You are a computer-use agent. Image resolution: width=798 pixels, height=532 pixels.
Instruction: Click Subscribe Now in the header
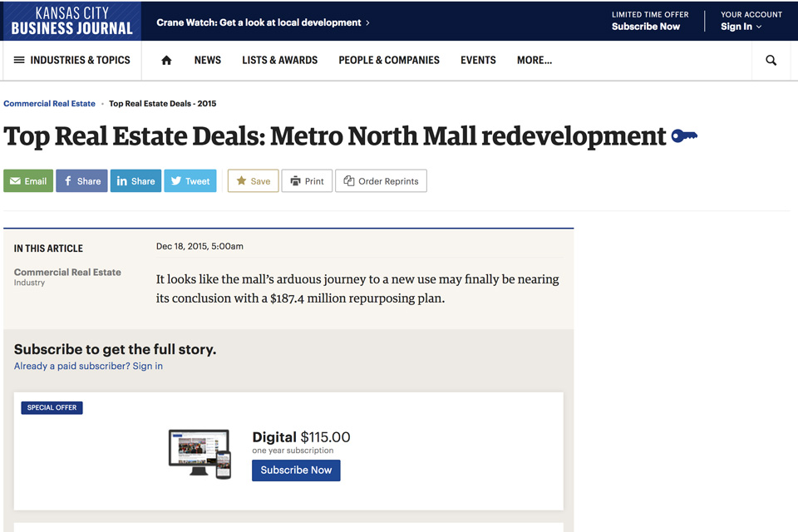tap(645, 27)
